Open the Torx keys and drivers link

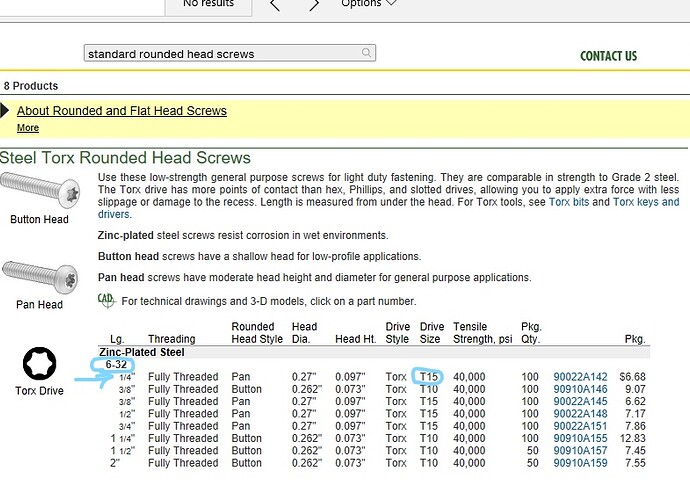coord(646,202)
